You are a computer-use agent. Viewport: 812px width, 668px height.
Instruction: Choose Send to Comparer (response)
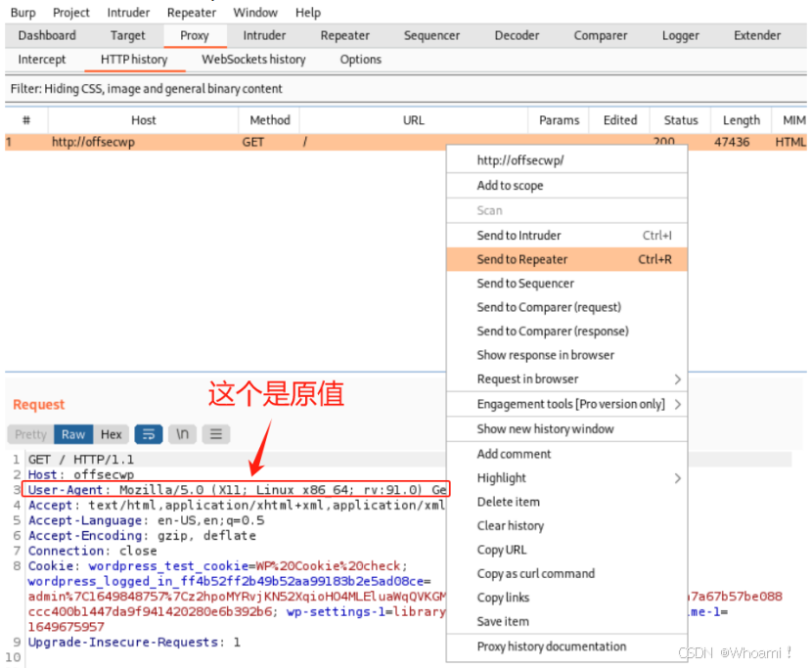(567, 331)
